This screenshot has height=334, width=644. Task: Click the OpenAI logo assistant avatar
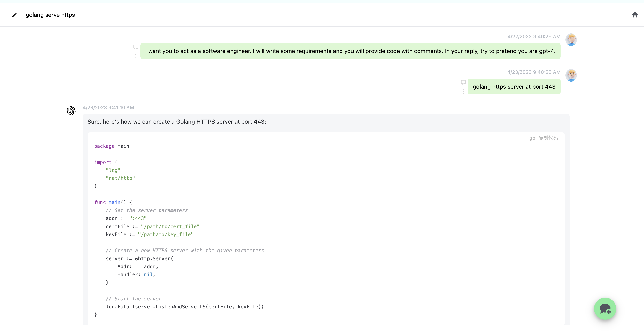click(71, 111)
